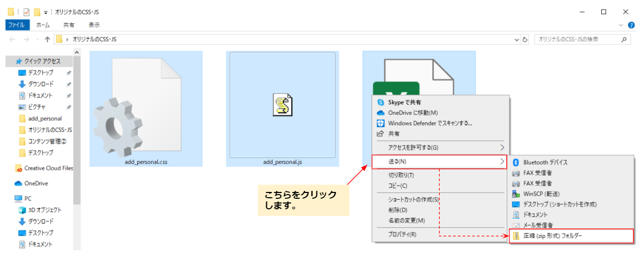Click the blue help question mark icon
Screen dimensions: 644x261
pos(631,25)
